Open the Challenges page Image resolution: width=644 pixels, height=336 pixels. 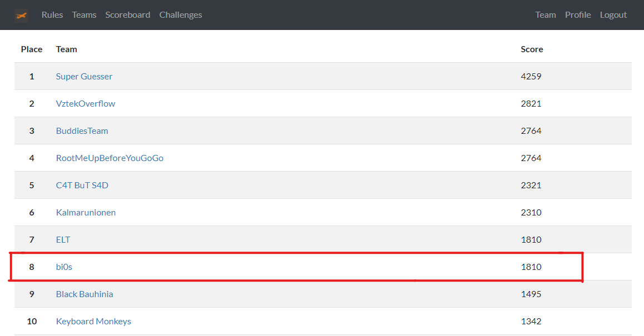coord(181,15)
